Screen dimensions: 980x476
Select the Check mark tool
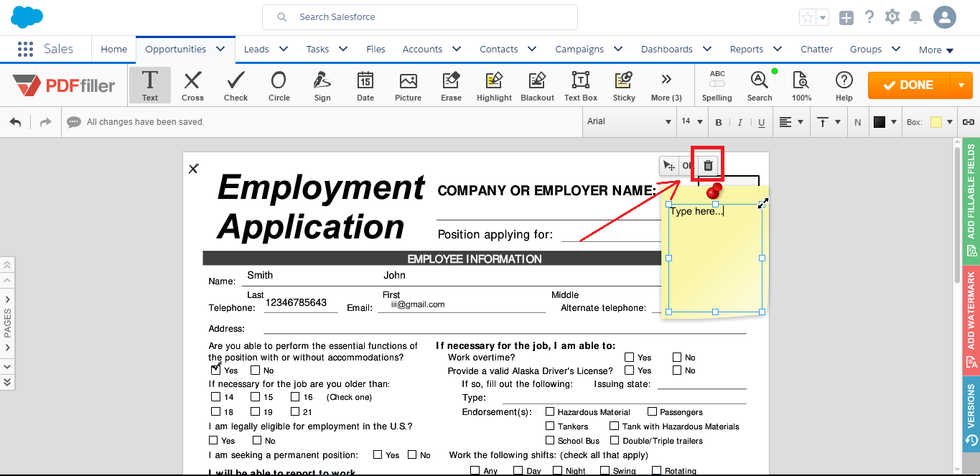235,85
